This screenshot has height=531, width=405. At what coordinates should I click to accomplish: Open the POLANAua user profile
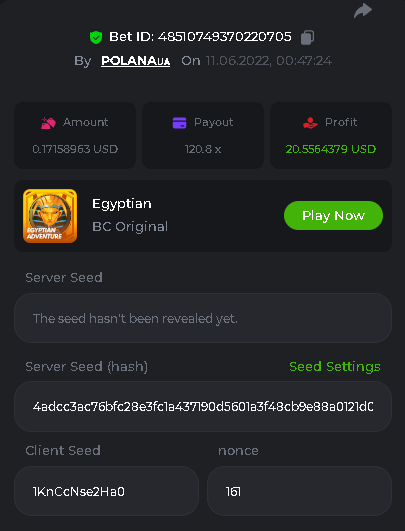135,61
